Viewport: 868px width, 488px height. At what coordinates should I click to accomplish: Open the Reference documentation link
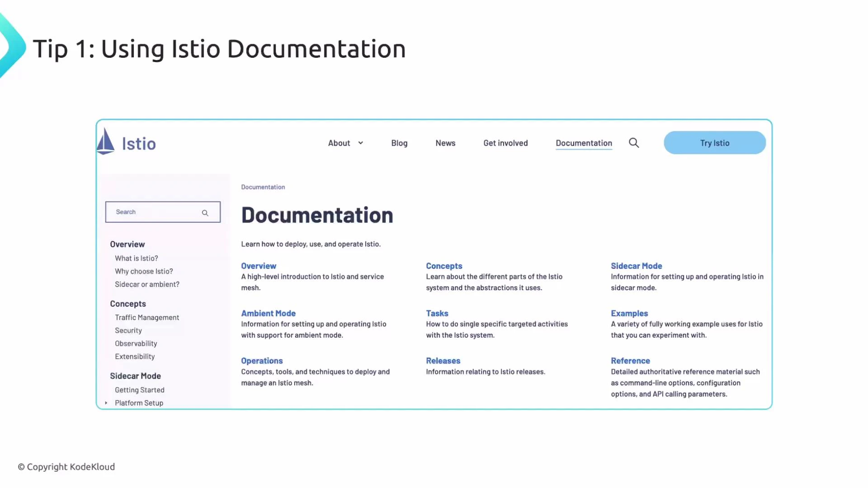click(630, 361)
